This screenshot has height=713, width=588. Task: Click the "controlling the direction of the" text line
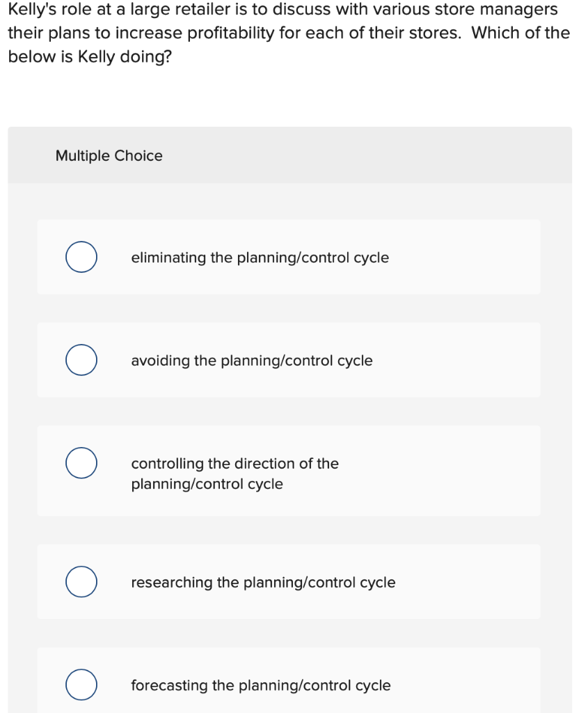(235, 463)
